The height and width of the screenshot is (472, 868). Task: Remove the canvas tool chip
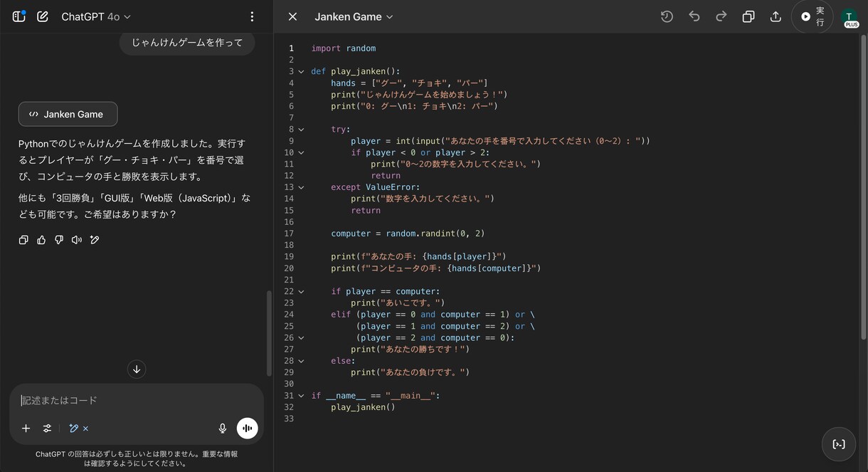pos(85,429)
